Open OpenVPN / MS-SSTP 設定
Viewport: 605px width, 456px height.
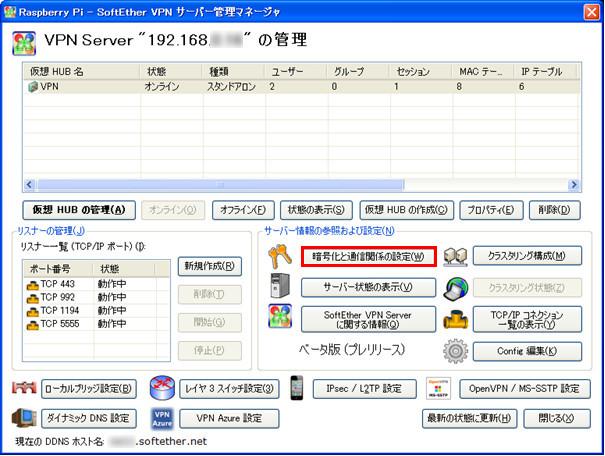tap(525, 389)
